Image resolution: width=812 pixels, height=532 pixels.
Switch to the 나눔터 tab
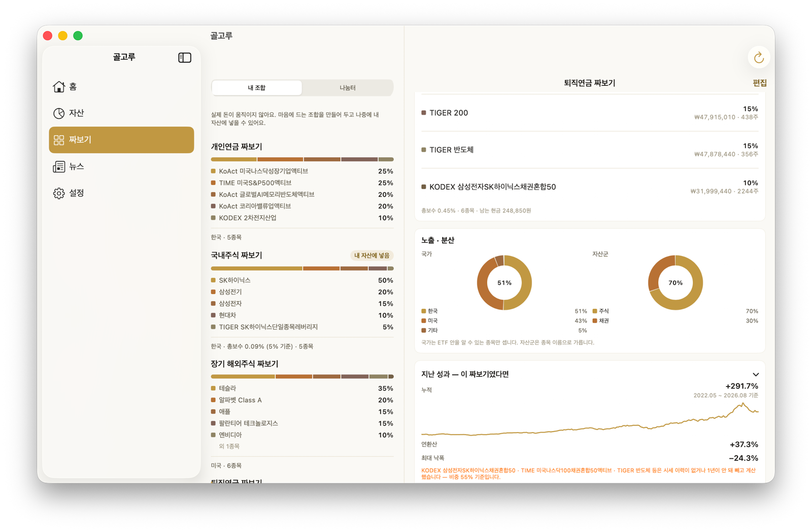[348, 88]
